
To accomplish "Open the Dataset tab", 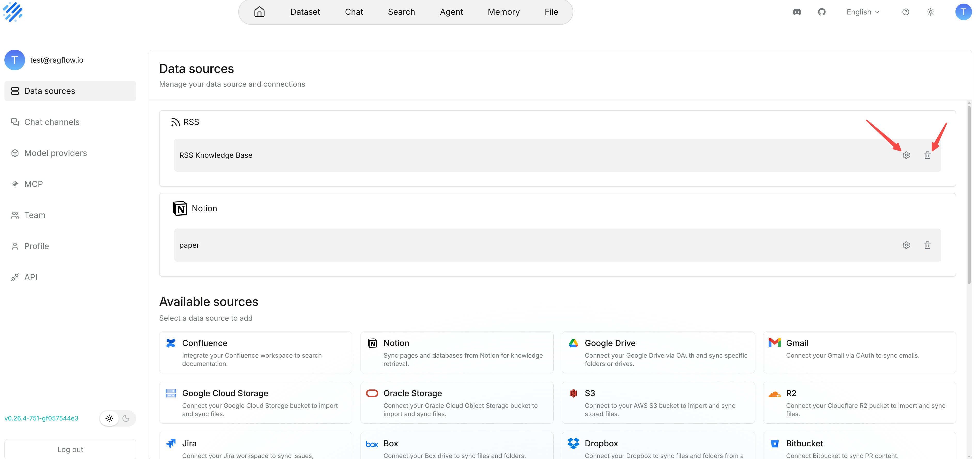I will coord(305,12).
